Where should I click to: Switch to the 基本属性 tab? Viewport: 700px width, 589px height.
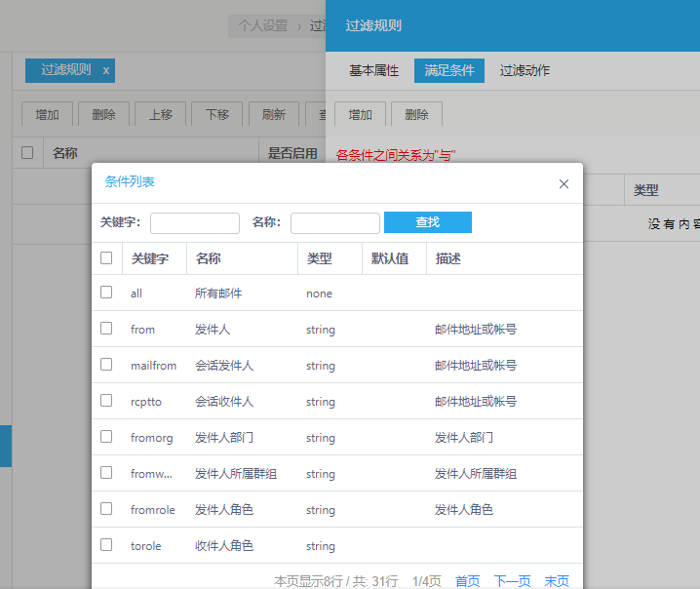point(374,71)
